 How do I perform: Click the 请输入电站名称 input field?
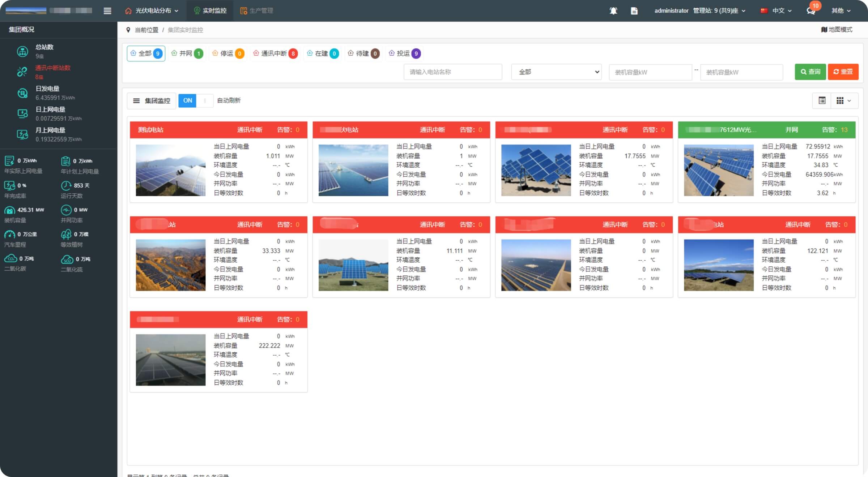tap(452, 72)
